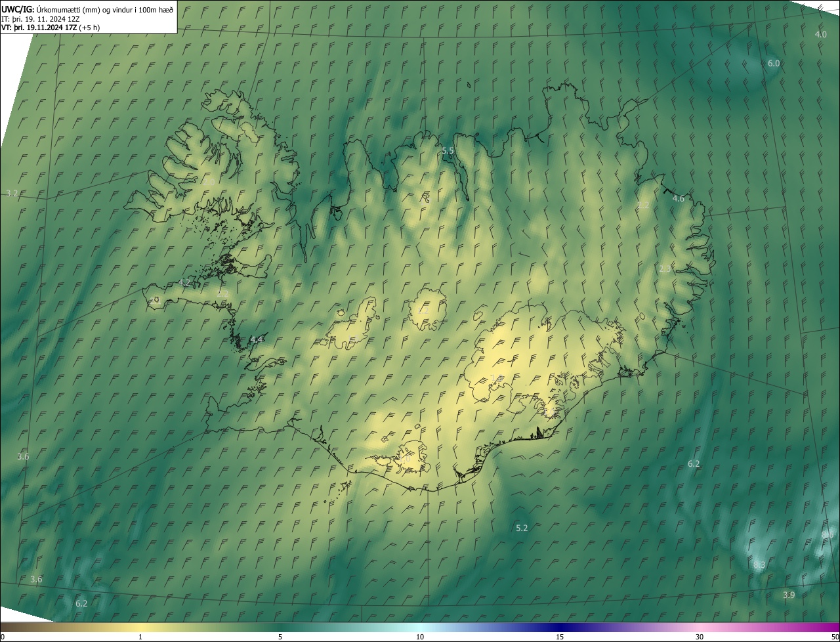Click the 5.5 value on the north coast

[448, 150]
